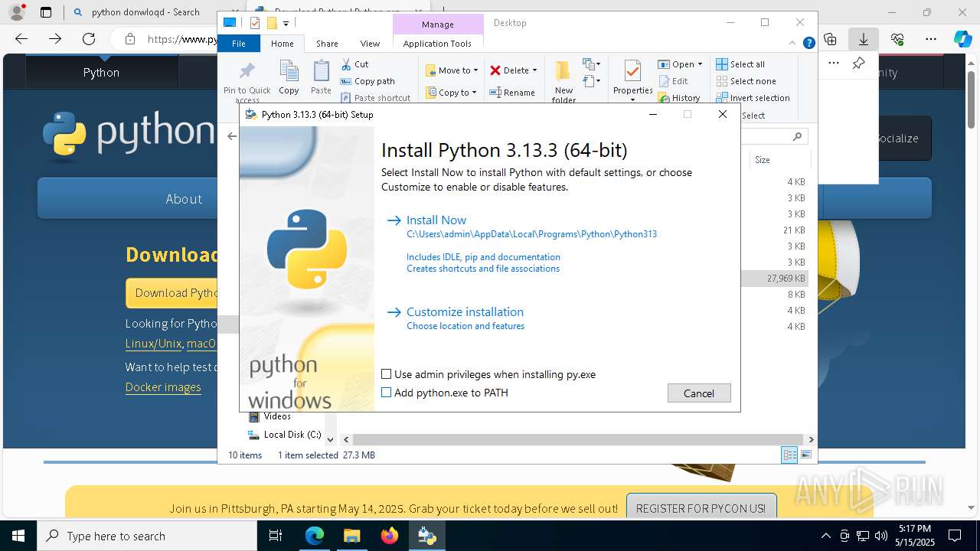
Task: Click the Explorer horizontal scrollbar
Action: coord(578,439)
